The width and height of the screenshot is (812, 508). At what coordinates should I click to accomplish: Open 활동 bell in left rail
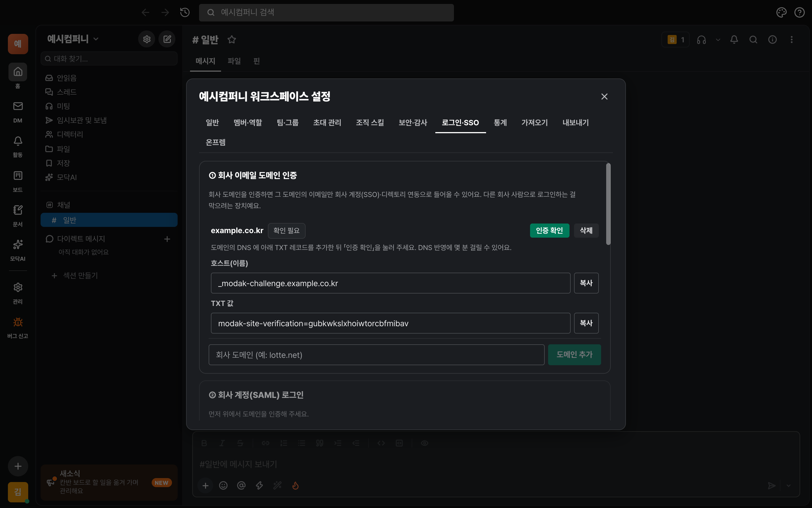click(18, 147)
